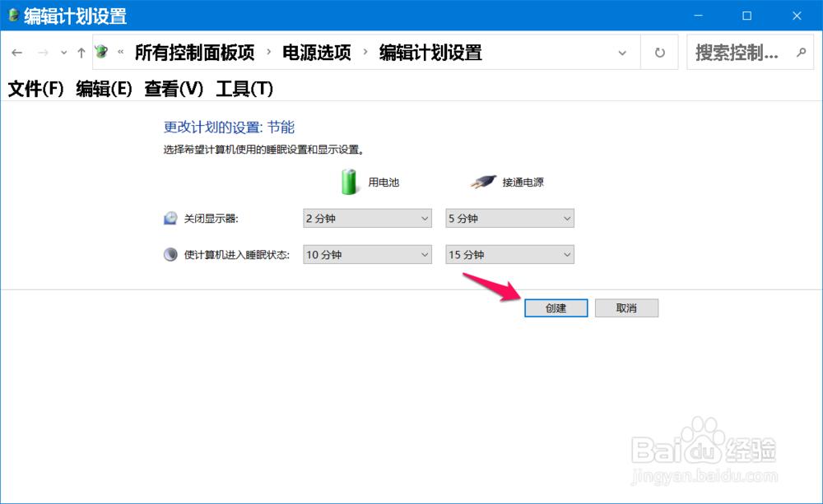Minimize the 编辑计划设置 window

(x=698, y=16)
